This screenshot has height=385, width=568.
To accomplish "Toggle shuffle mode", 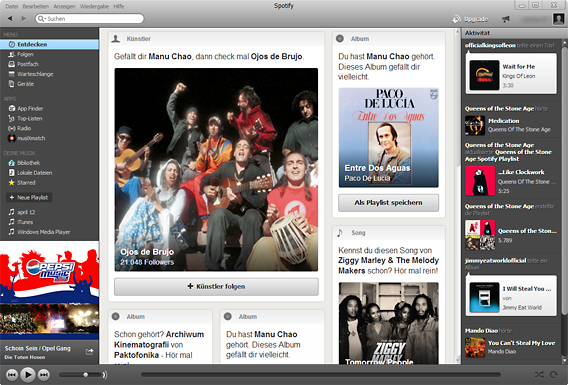I will (539, 375).
